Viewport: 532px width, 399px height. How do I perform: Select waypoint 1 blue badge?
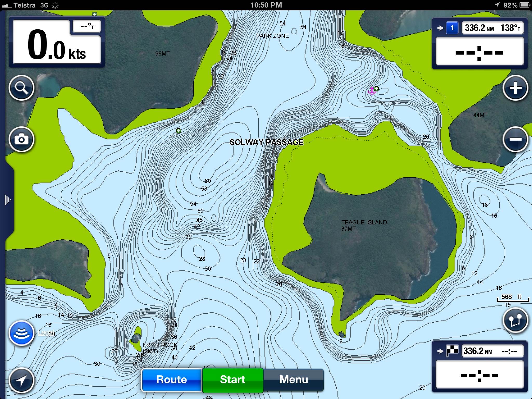pos(452,28)
